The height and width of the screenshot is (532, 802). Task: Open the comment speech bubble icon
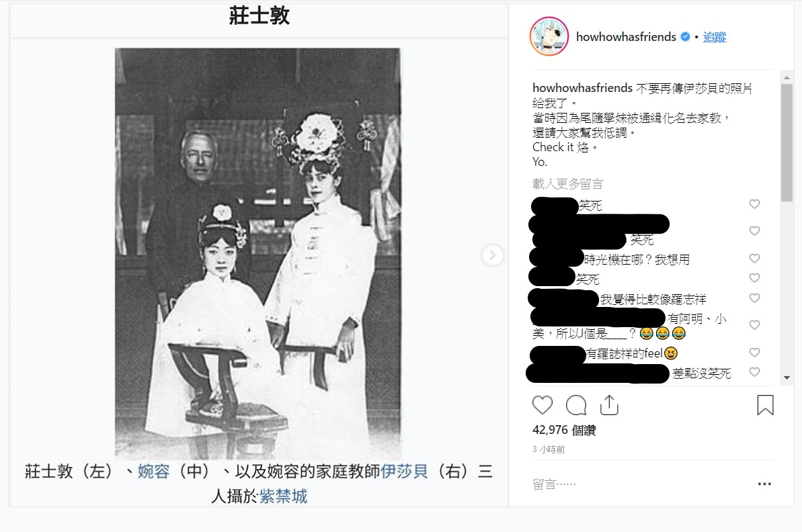(x=576, y=405)
